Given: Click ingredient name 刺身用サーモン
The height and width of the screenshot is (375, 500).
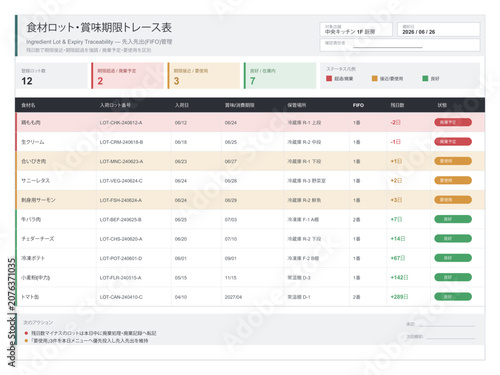Looking at the screenshot, I should click(38, 200).
